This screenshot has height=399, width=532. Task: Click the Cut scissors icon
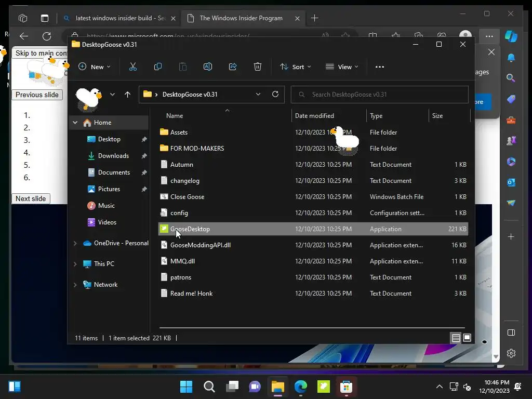[x=133, y=67]
